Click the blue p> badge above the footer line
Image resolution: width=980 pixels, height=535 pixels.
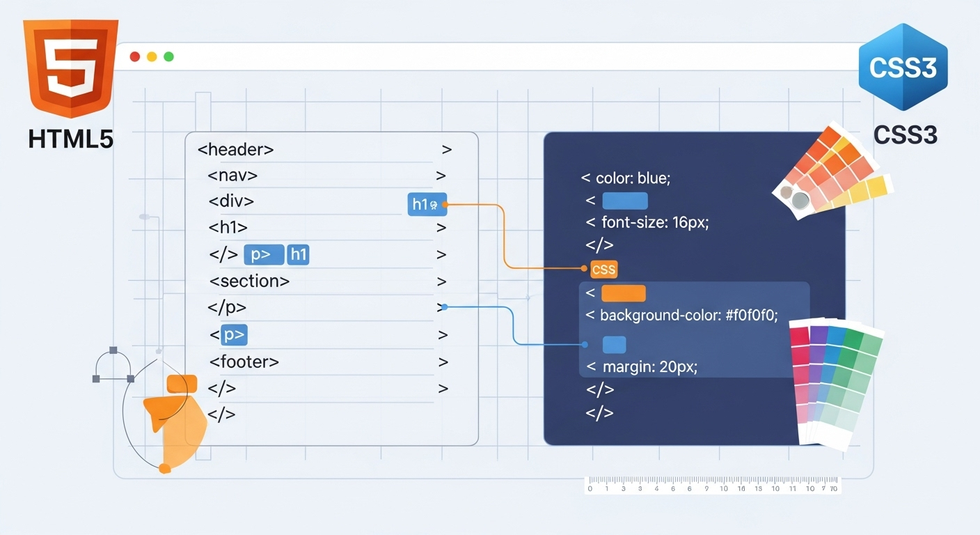pyautogui.click(x=234, y=335)
